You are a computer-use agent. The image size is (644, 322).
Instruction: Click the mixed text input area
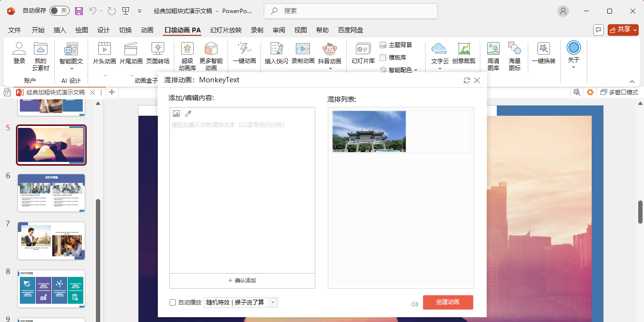pos(242,194)
